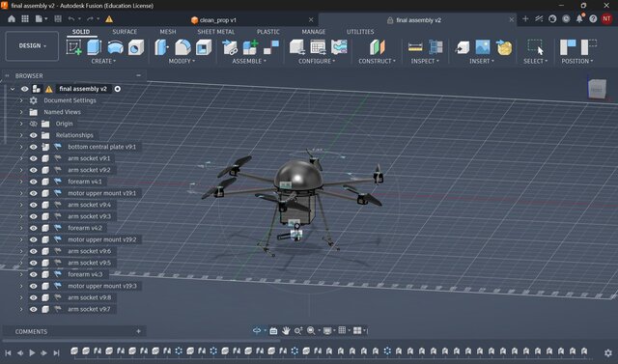Click the Save icon in the top bar

click(58, 18)
